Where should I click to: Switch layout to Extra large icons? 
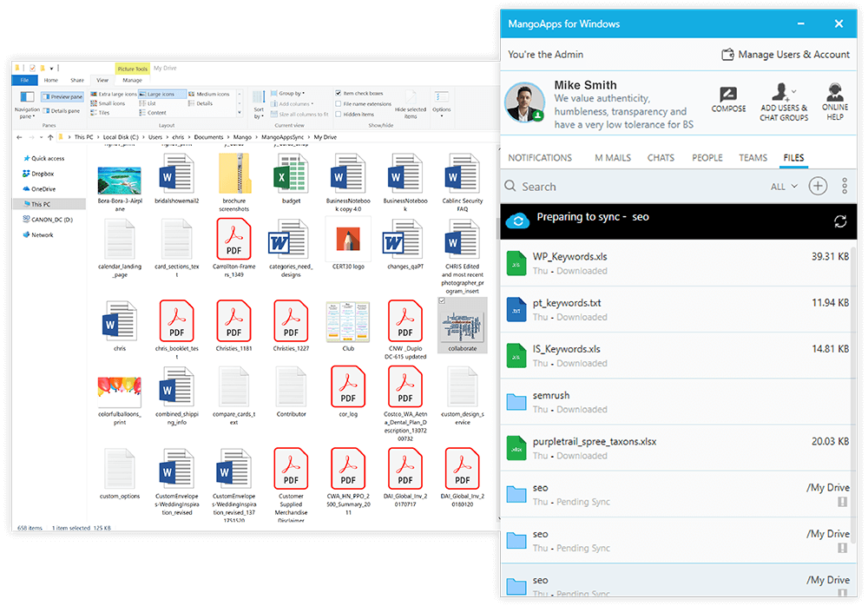point(114,94)
